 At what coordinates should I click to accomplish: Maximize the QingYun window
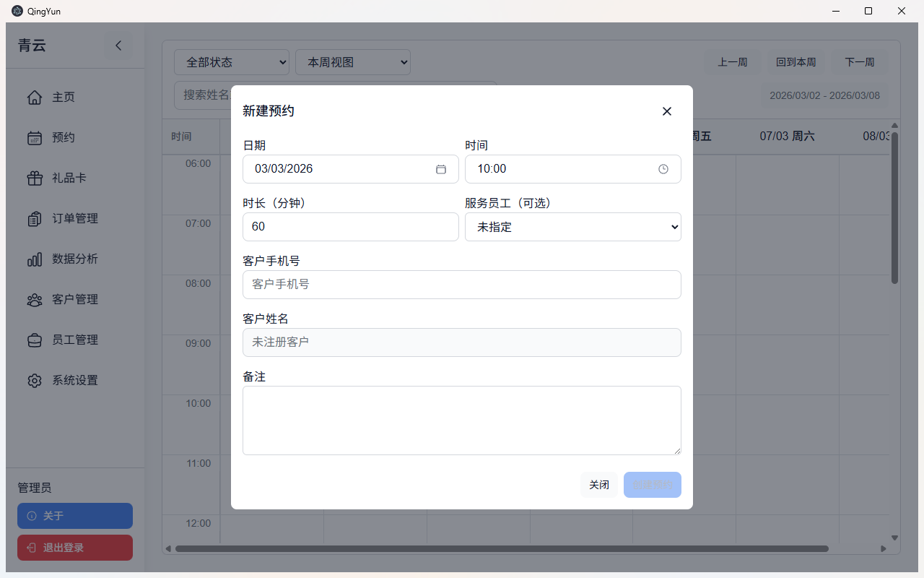[868, 11]
